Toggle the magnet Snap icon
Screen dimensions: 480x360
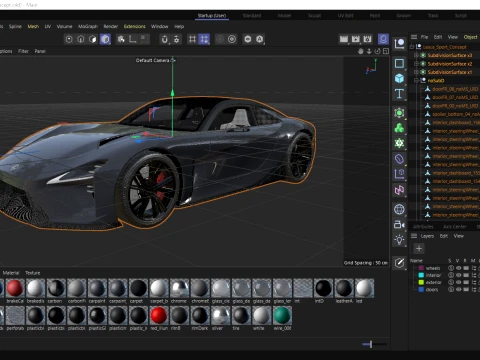tap(164, 39)
